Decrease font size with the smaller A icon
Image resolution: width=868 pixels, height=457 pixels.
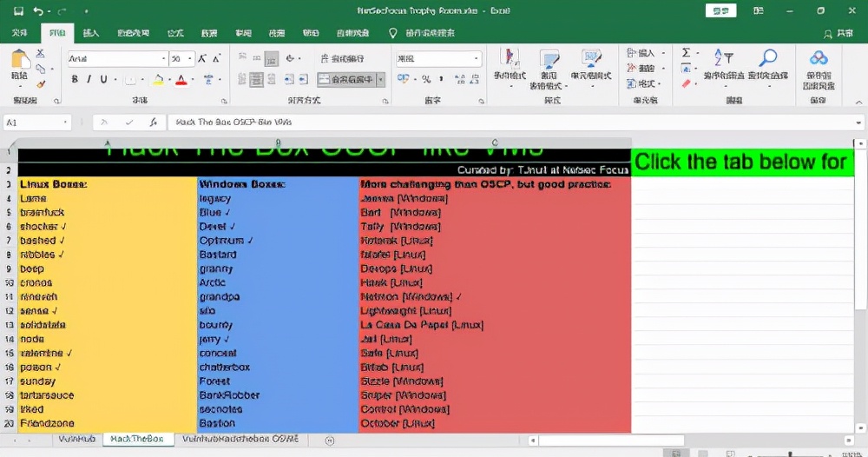pos(216,59)
